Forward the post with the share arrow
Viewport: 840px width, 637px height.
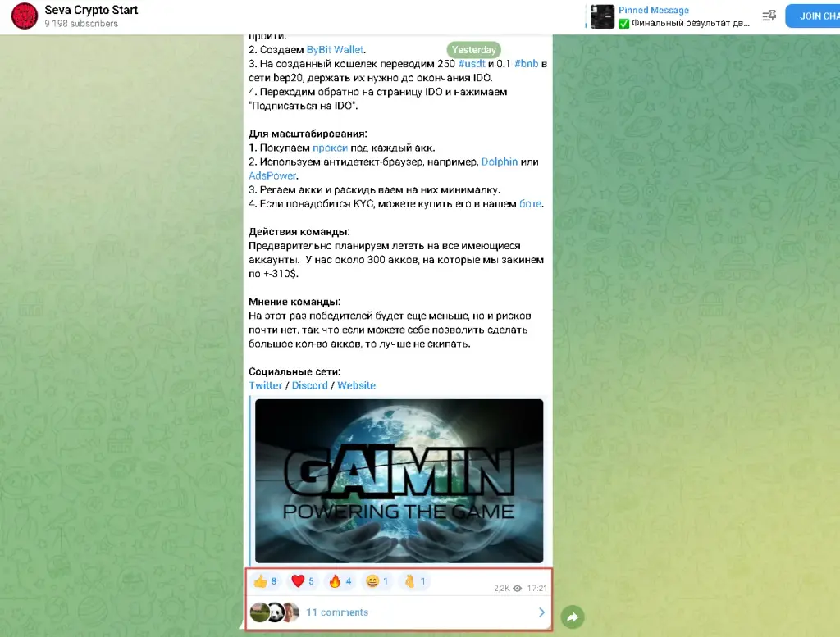pos(573,617)
